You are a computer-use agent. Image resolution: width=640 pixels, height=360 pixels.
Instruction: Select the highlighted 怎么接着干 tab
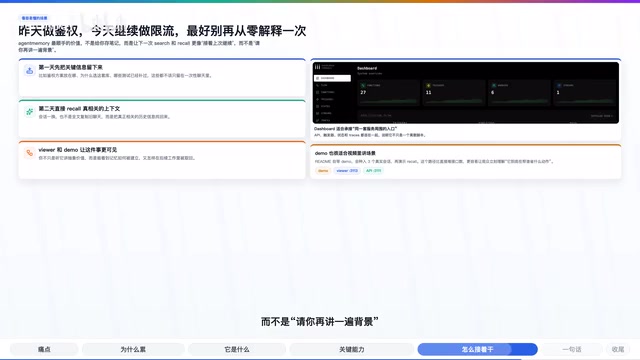point(478,349)
